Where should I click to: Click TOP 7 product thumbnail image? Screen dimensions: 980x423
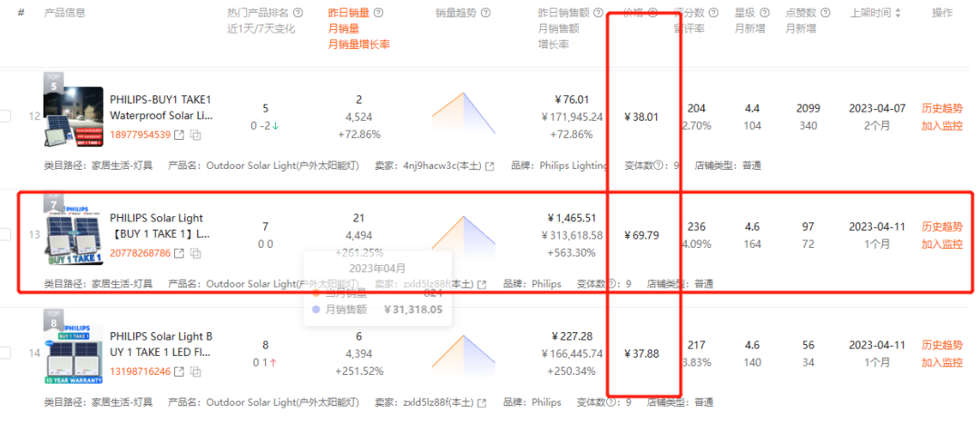(x=73, y=234)
